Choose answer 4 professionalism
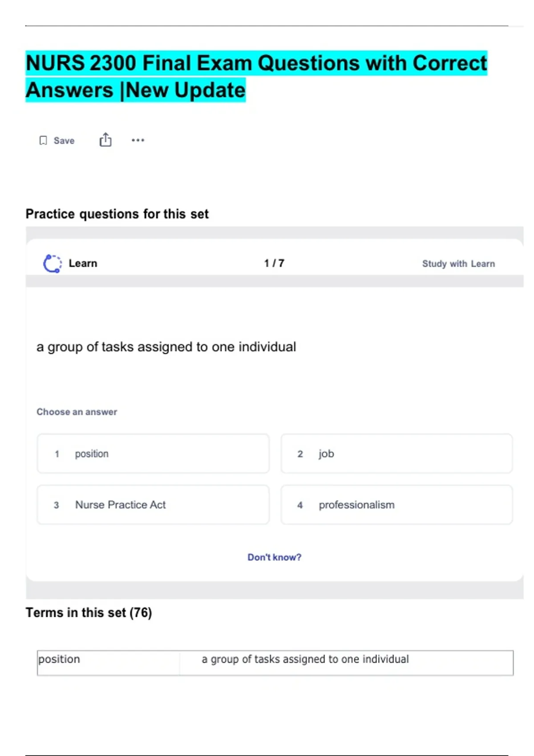This screenshot has height=756, width=534. (396, 505)
